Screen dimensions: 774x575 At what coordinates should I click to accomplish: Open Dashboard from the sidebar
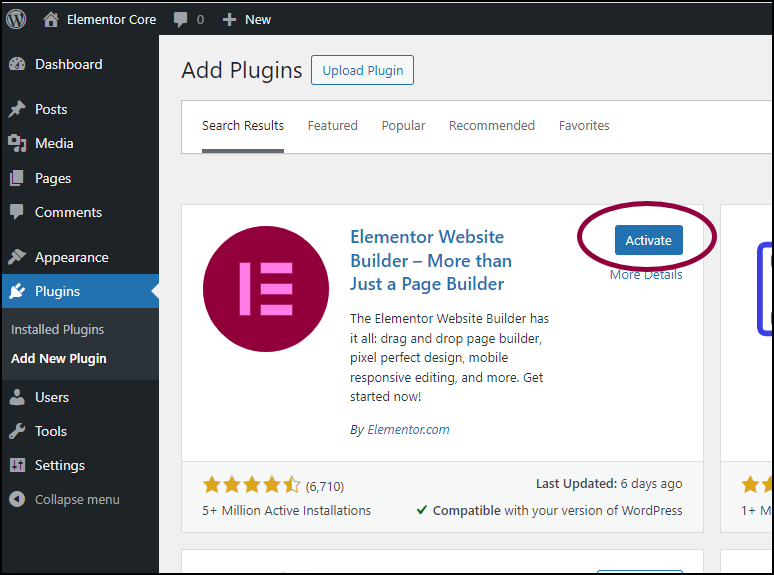pyautogui.click(x=68, y=64)
